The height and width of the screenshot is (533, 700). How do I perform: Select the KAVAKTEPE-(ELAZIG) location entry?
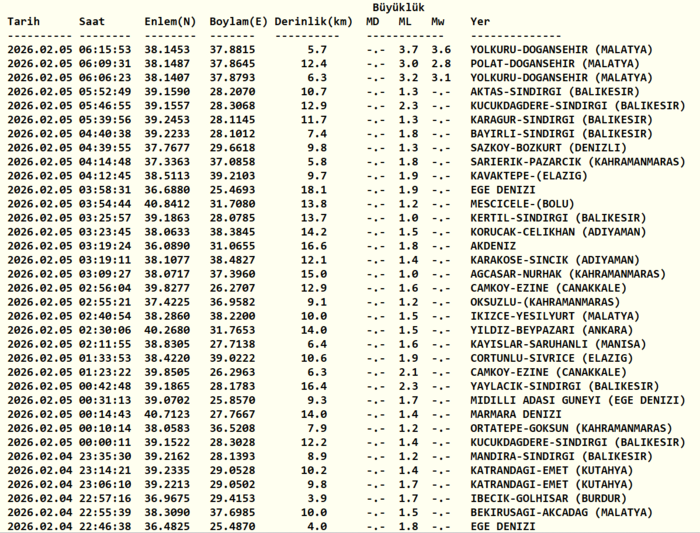tap(530, 175)
